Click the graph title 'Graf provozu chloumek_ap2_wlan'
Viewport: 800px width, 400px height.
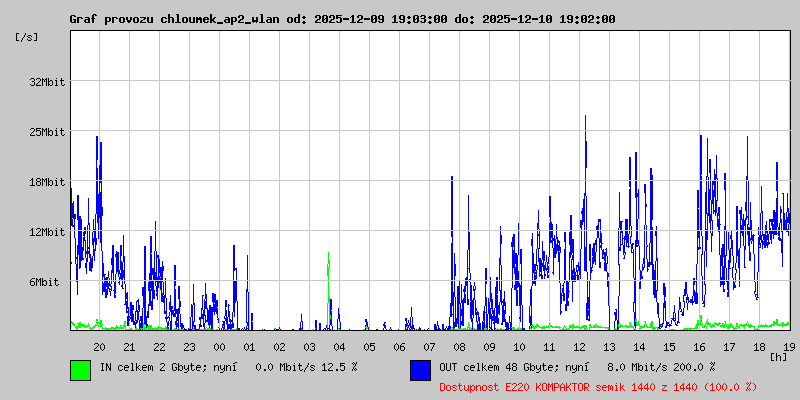174,19
